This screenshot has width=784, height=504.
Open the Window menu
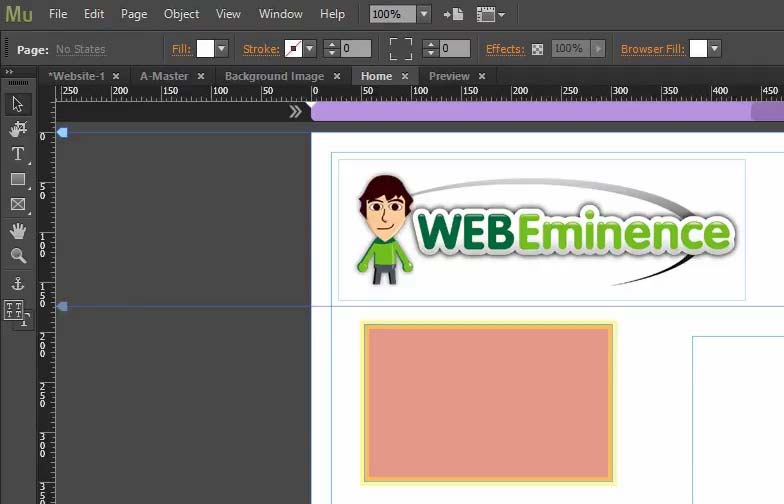pos(280,14)
